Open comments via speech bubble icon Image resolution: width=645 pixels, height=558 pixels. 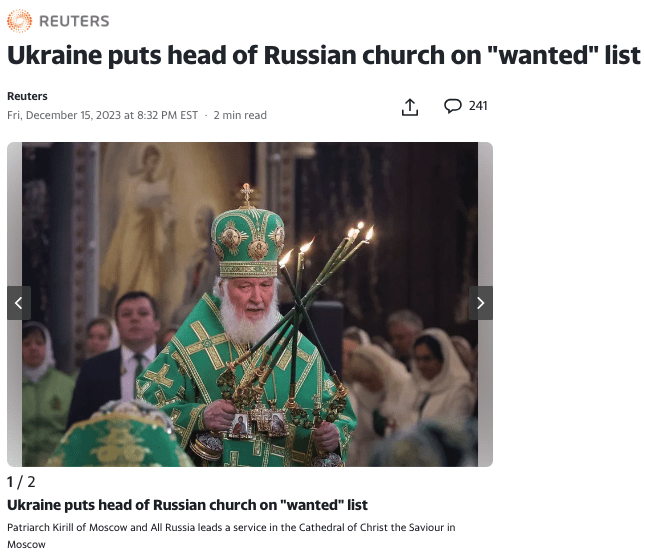click(x=452, y=106)
